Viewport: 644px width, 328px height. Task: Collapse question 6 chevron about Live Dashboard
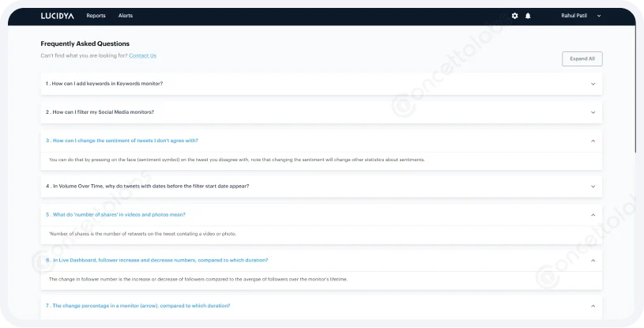point(593,261)
